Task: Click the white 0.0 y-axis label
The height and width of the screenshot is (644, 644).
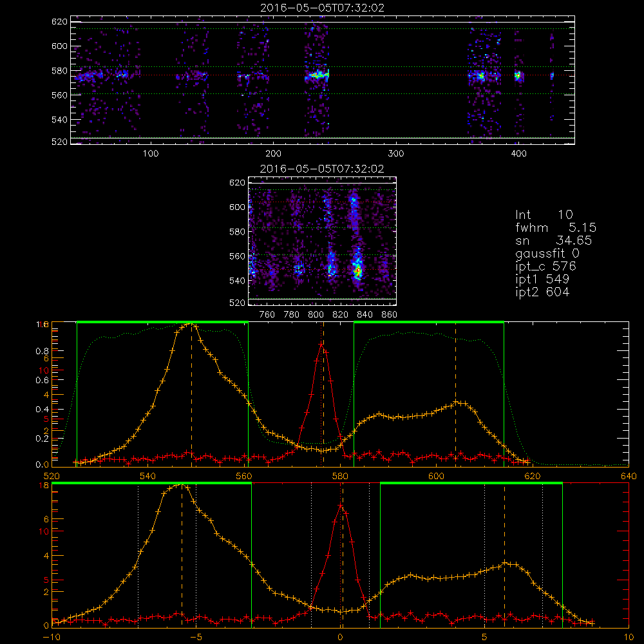Action: 43,465
